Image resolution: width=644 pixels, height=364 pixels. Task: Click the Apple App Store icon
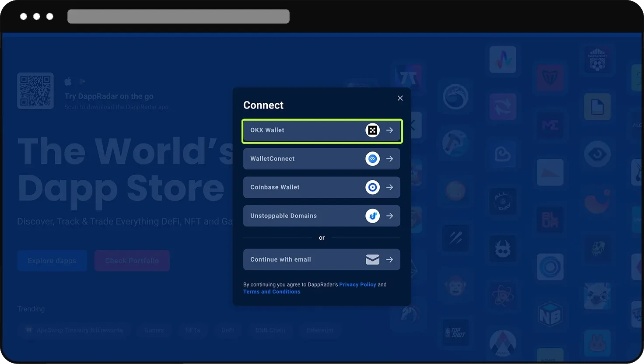(68, 81)
